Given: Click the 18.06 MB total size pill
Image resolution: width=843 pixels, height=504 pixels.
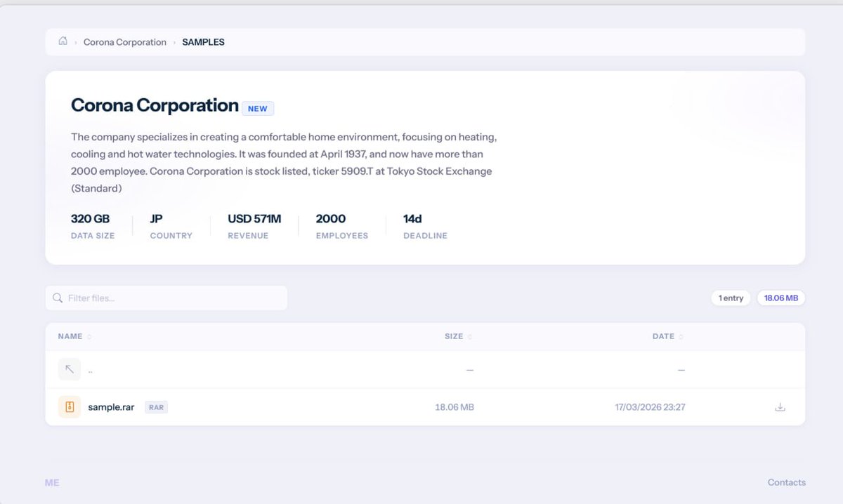Looking at the screenshot, I should pos(781,298).
